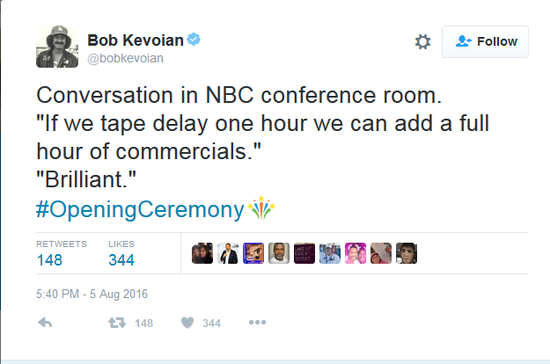Open the three-dot more options menu
This screenshot has height=364, width=550.
click(257, 322)
